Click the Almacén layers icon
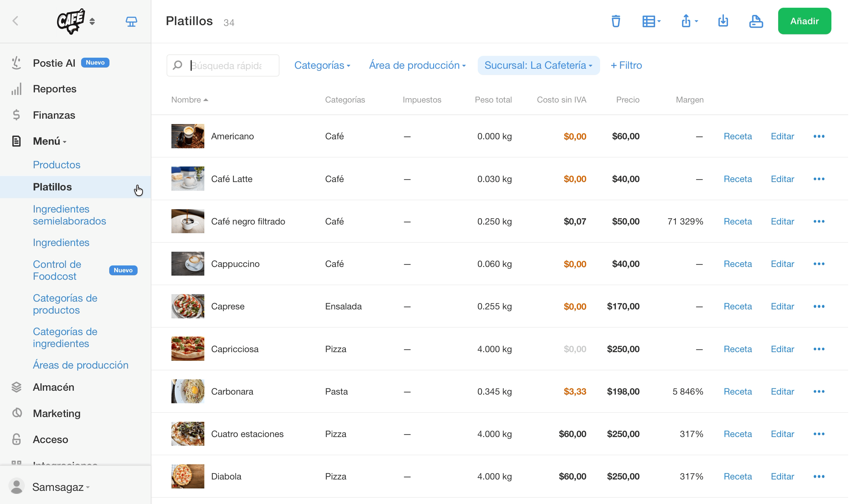The width and height of the screenshot is (852, 504). (16, 387)
